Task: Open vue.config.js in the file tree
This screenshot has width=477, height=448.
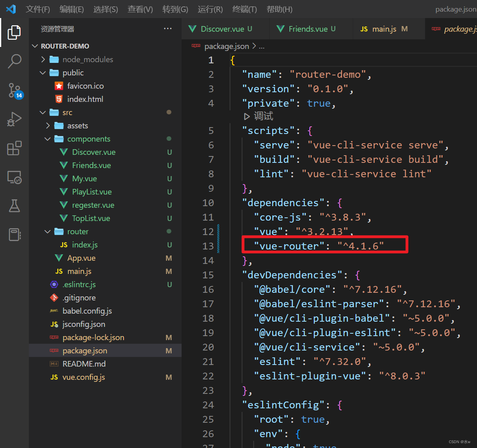Action: click(83, 377)
